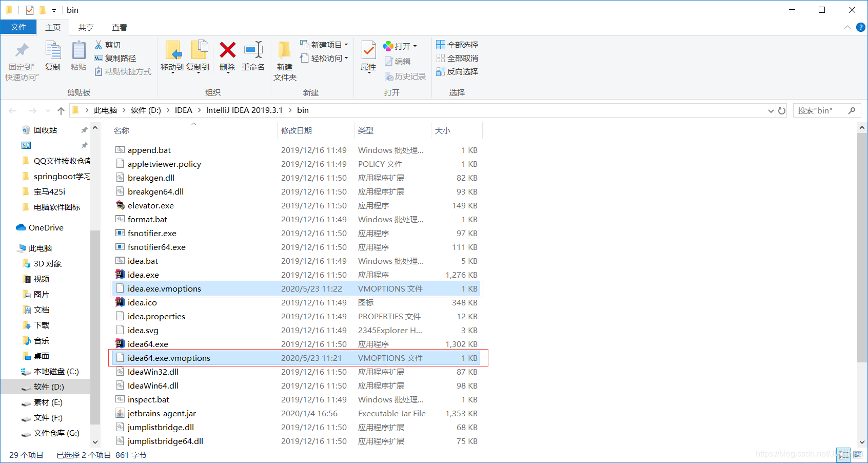The width and height of the screenshot is (868, 463).
Task: Click the Paste ribbon icon
Action: 78,50
